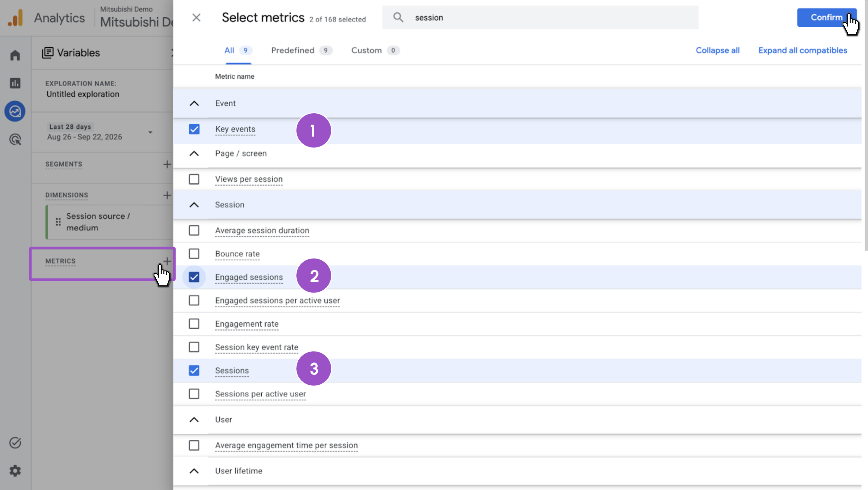Collapse the User lifetime group chevron
868x490 pixels.
[x=194, y=471]
